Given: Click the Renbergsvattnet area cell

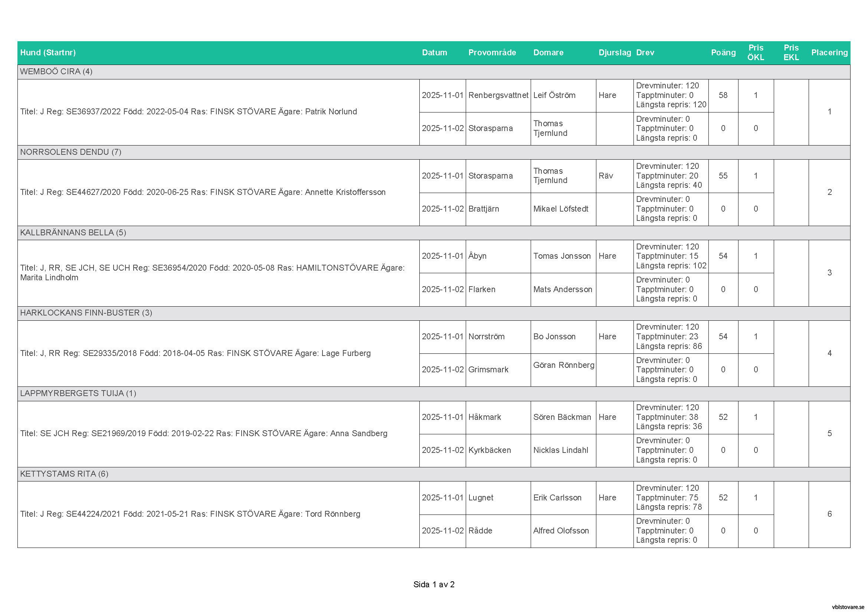Looking at the screenshot, I should 498,95.
